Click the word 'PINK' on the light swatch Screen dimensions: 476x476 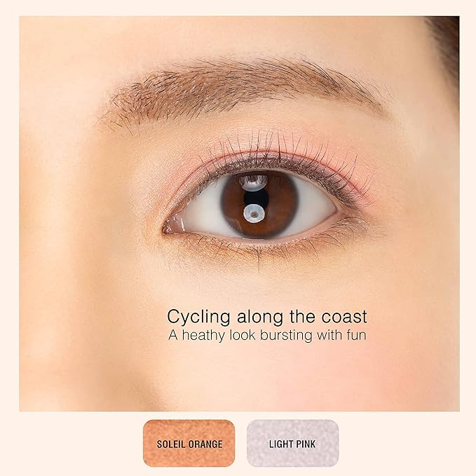[x=306, y=444]
